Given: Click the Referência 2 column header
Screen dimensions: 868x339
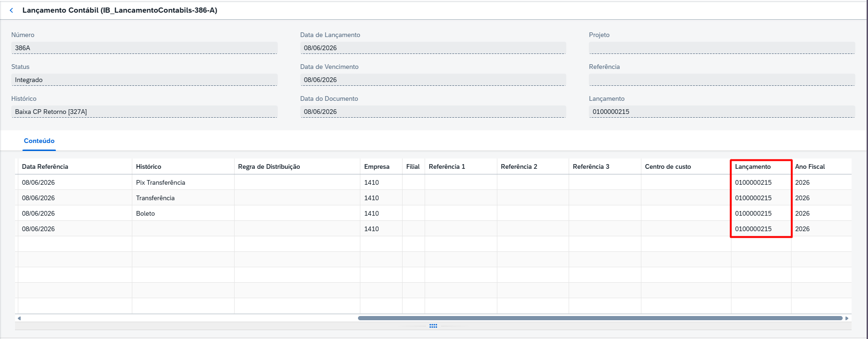Looking at the screenshot, I should click(x=533, y=166).
